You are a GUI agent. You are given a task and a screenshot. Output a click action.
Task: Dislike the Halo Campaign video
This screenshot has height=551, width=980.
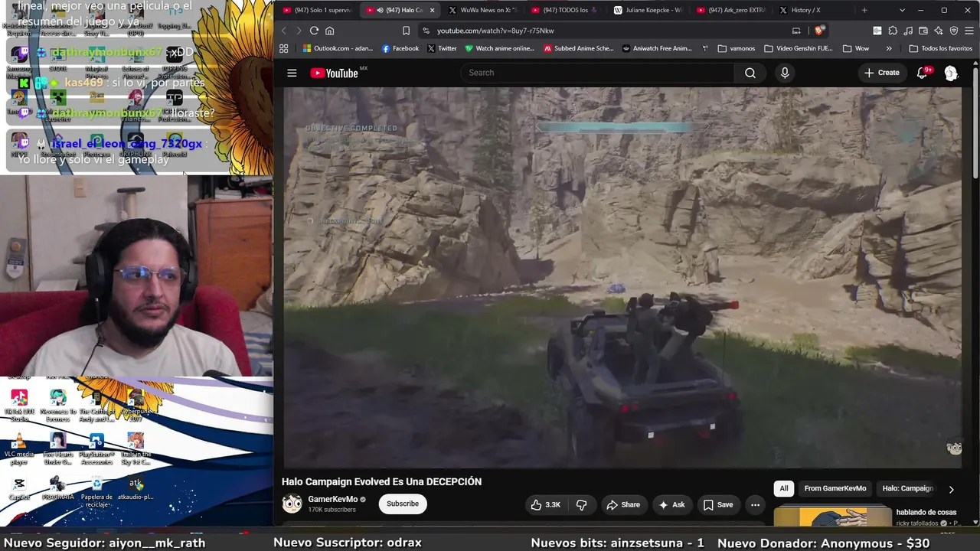pos(581,504)
